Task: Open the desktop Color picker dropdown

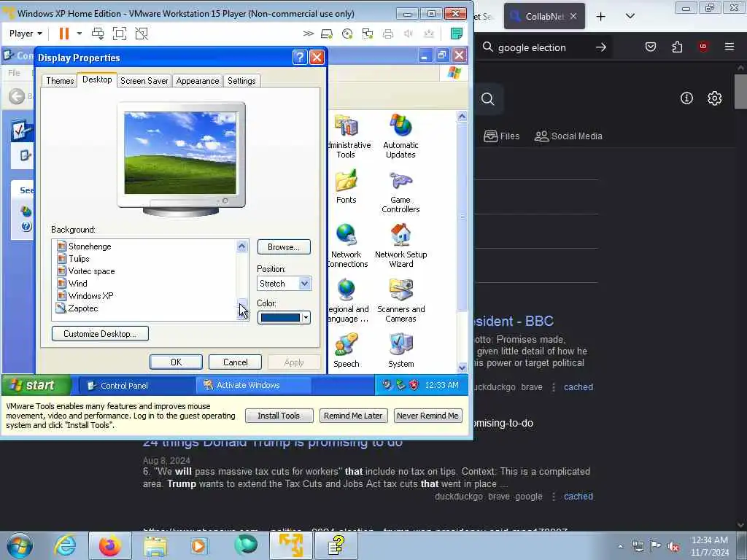Action: click(x=284, y=318)
